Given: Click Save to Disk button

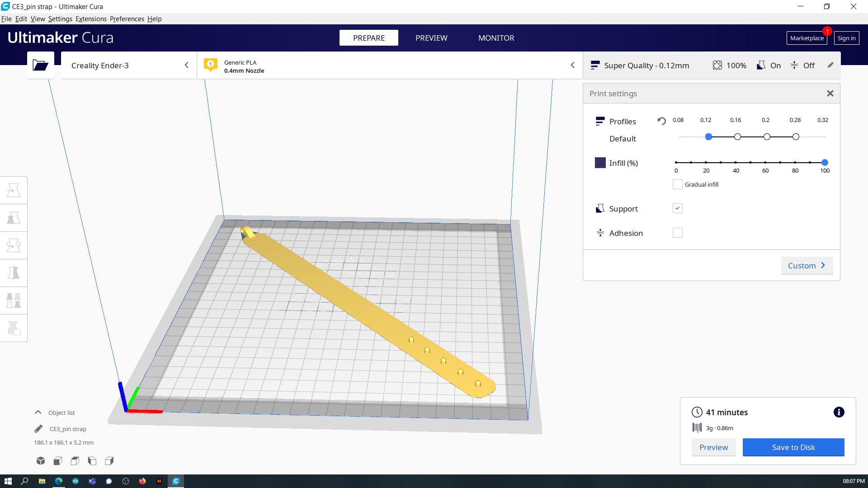Looking at the screenshot, I should (793, 447).
